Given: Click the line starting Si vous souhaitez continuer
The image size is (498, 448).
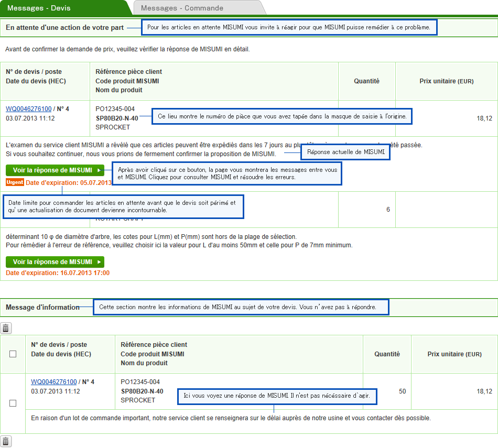Looking at the screenshot, I should tap(140, 154).
